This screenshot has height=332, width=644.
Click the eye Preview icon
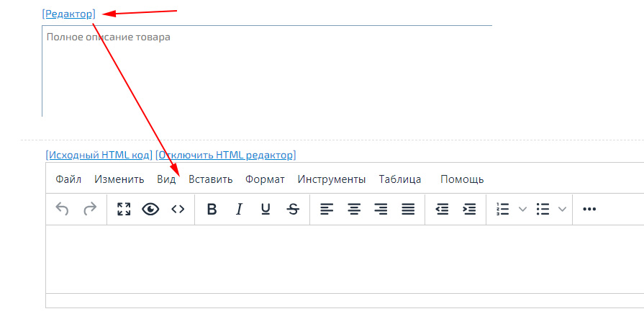coord(150,209)
